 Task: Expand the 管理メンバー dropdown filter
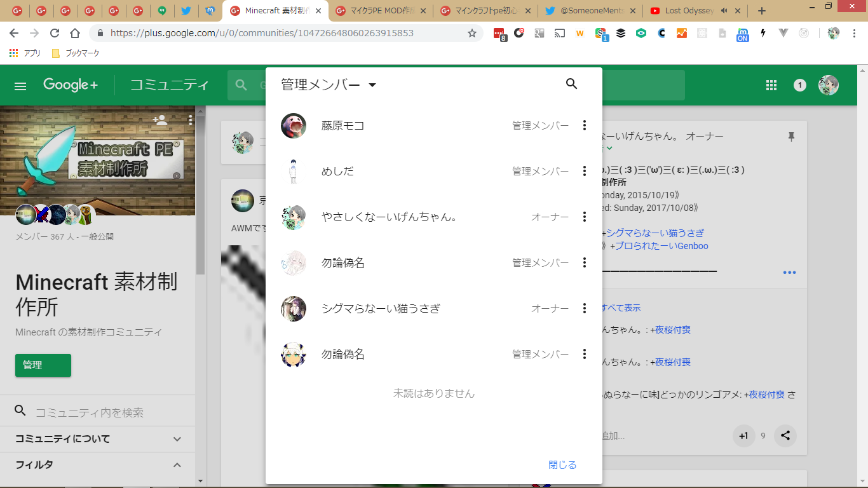coord(372,85)
